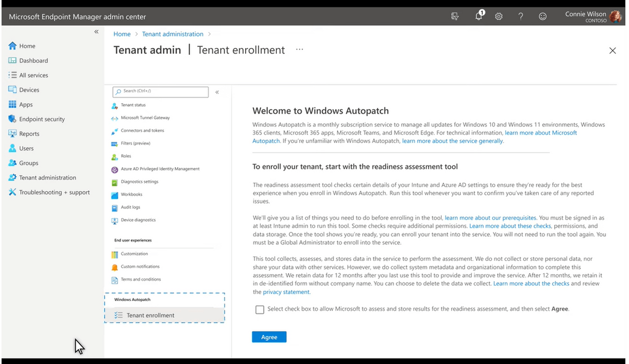Open Custom notifications menu item
Viewport: 629px width, 364px height.
[140, 267]
